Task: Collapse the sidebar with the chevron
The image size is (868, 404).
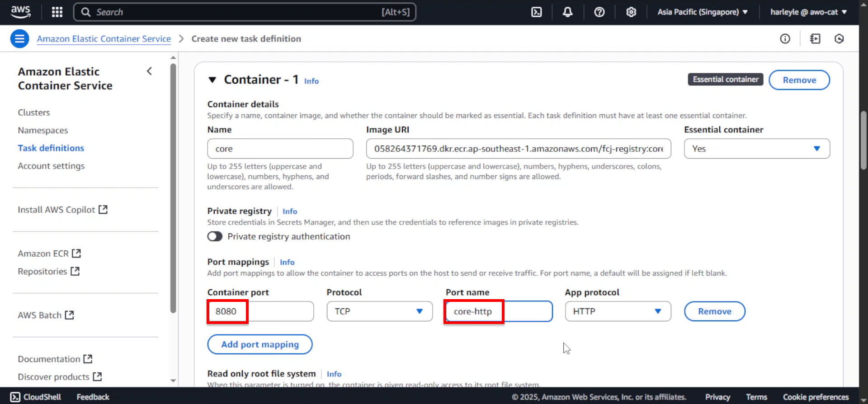Action: 149,71
